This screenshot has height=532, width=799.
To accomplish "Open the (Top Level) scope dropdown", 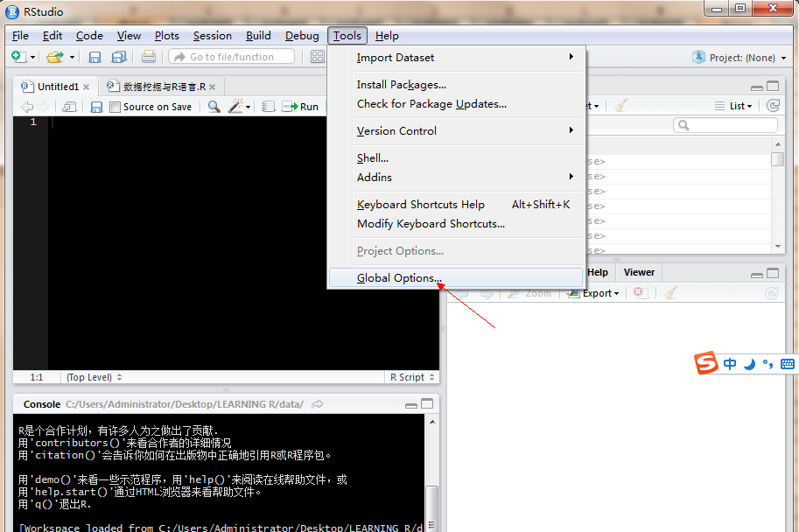I will click(94, 377).
